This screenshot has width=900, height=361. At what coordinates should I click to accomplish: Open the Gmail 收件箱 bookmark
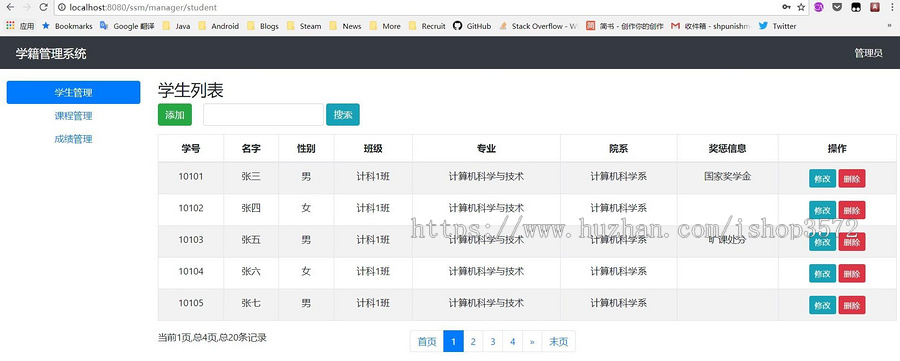[711, 26]
